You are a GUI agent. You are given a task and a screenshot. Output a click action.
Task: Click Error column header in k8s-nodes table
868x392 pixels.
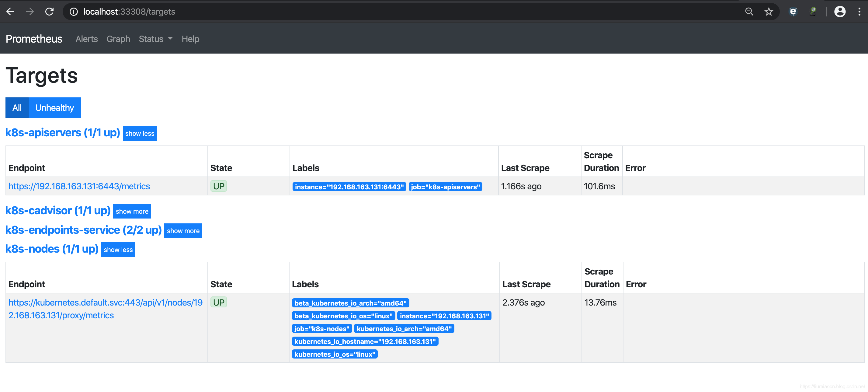pos(636,284)
